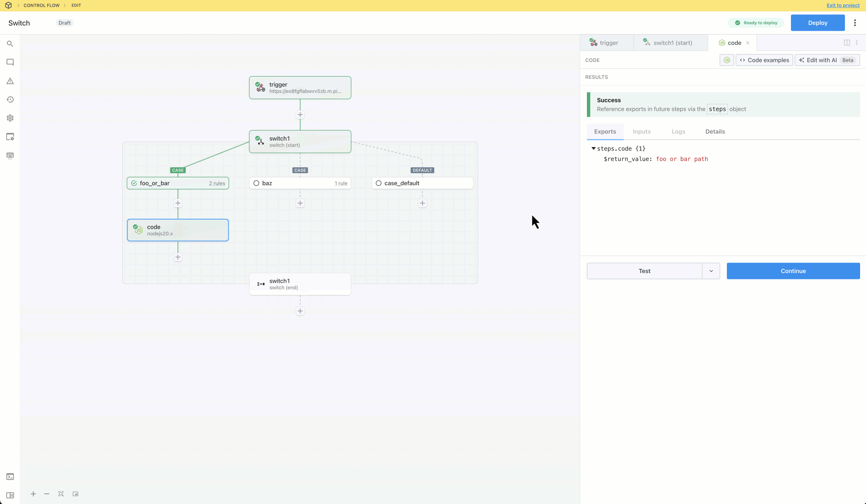Open the terminal console icon at bottom-left
The image size is (866, 504).
click(x=10, y=477)
